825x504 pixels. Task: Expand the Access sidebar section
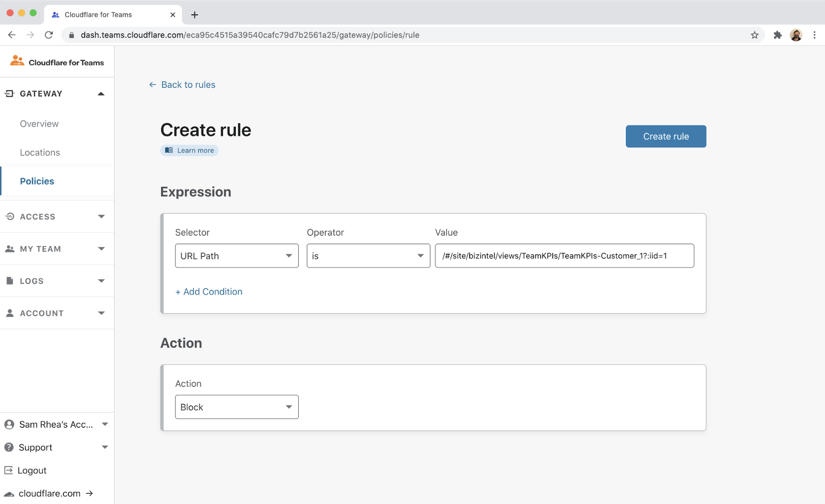pos(101,217)
